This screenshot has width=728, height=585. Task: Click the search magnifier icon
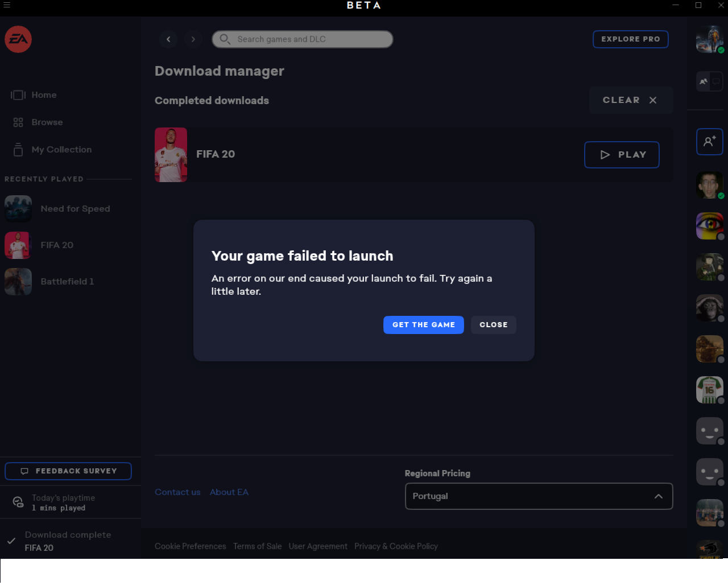pyautogui.click(x=225, y=39)
